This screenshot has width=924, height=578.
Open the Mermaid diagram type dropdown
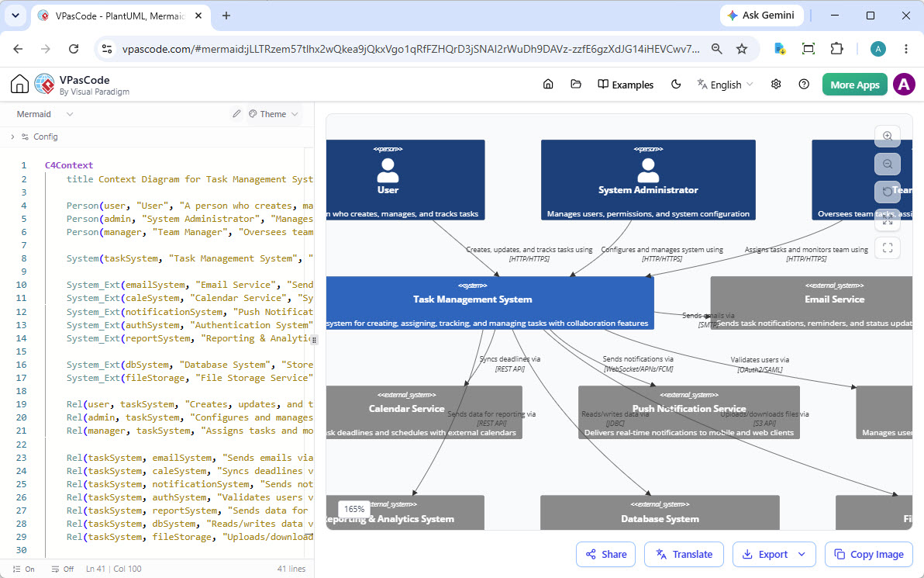click(45, 114)
